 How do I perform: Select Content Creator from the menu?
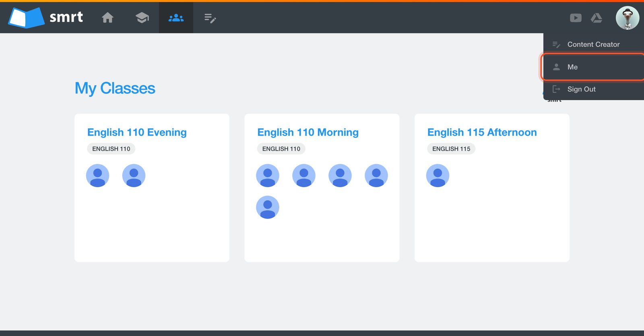pos(594,44)
